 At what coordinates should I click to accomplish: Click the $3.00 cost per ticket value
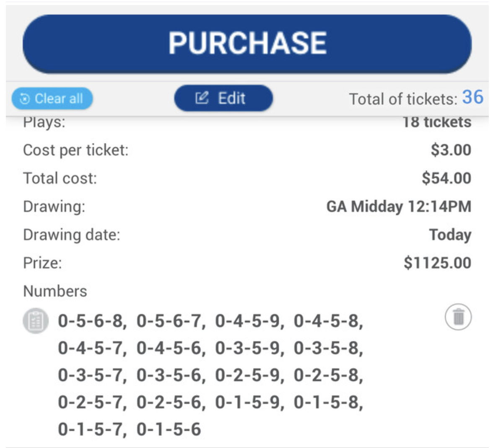coord(451,150)
